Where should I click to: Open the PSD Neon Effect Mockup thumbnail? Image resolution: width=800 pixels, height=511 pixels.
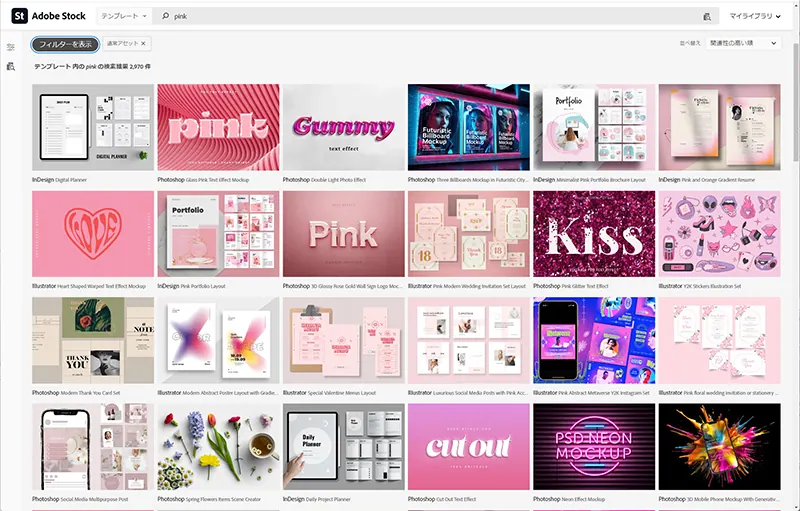click(594, 447)
